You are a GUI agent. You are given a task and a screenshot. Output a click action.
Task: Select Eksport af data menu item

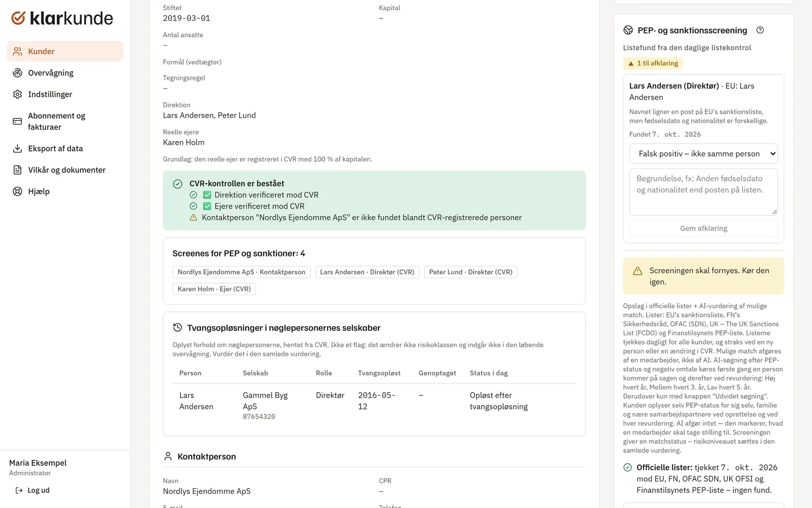65,148
